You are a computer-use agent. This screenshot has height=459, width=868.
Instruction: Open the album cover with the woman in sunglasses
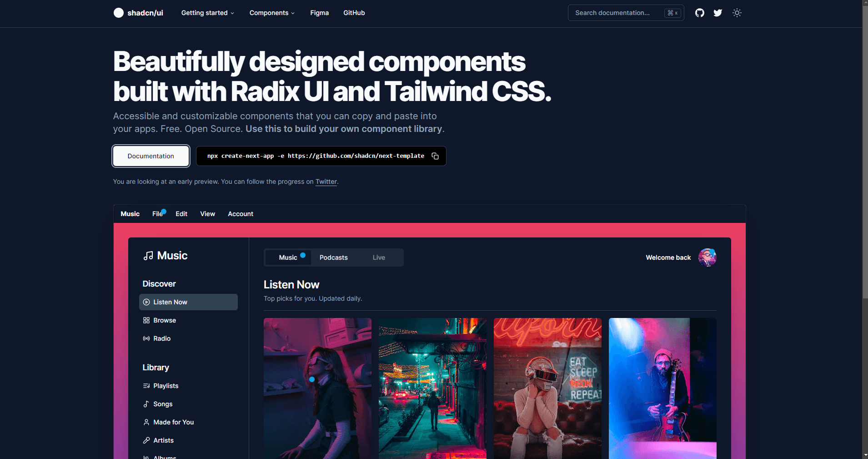click(317, 388)
